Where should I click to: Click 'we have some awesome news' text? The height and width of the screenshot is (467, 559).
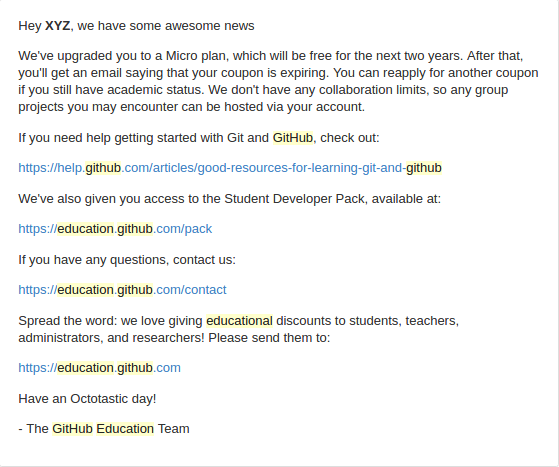pyautogui.click(x=166, y=26)
